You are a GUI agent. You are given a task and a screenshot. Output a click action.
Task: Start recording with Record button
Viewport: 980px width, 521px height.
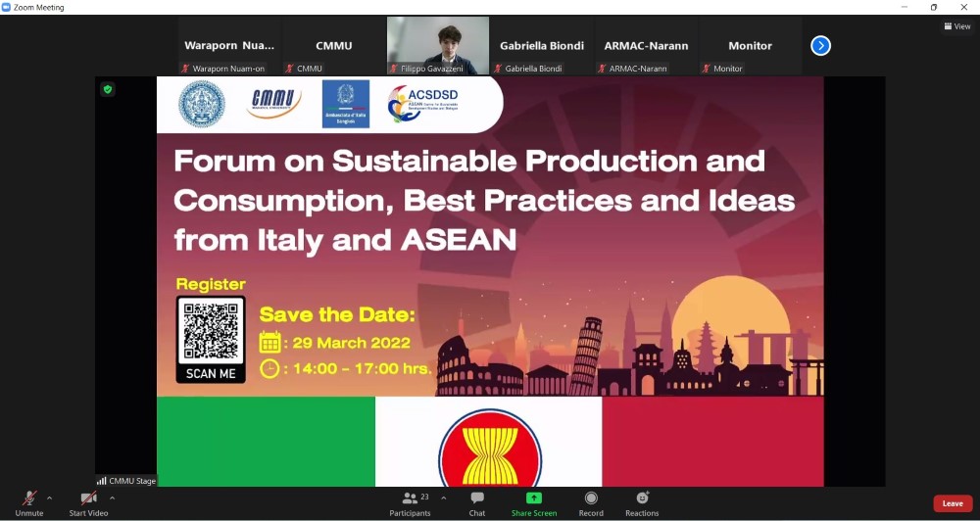(591, 502)
